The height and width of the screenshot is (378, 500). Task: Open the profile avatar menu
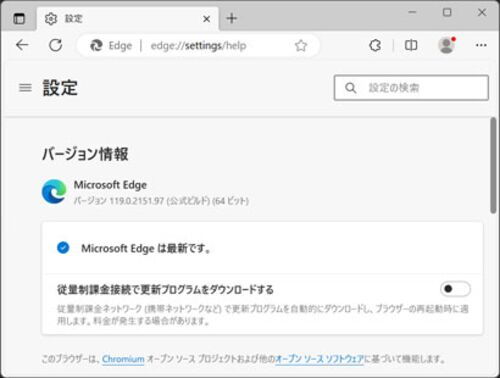coord(447,45)
